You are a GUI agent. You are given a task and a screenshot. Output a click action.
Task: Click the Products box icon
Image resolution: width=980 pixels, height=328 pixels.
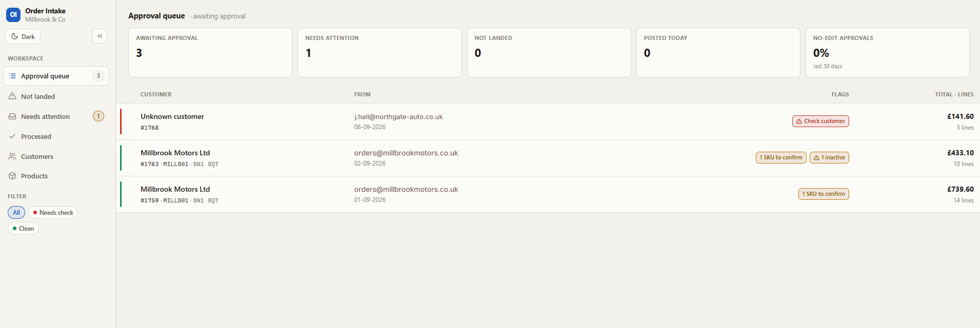click(12, 176)
